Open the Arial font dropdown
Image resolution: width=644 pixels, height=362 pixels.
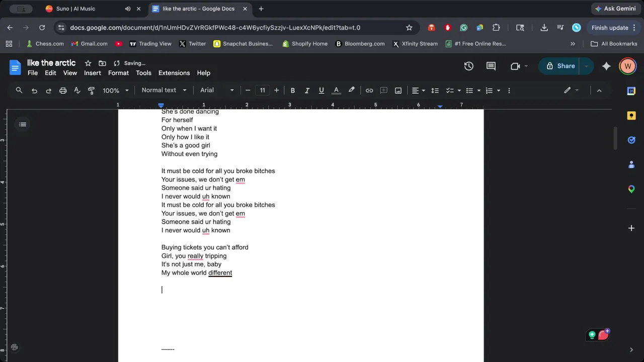coord(217,90)
